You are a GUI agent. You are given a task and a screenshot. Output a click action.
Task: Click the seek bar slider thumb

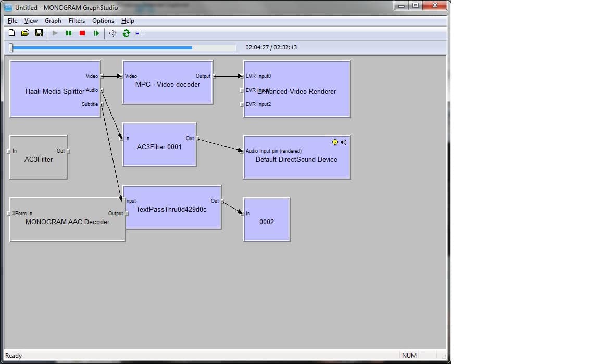(x=11, y=47)
